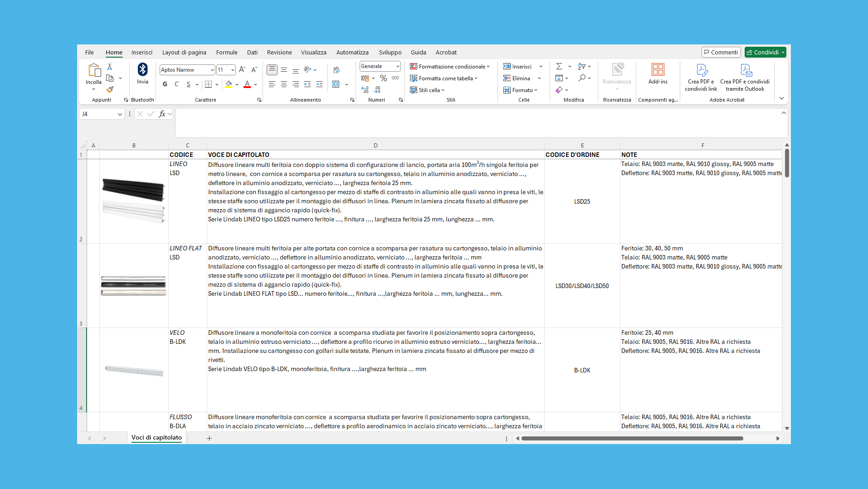The image size is (868, 489).
Task: Click the Fill down icon in Modifica
Action: click(559, 78)
